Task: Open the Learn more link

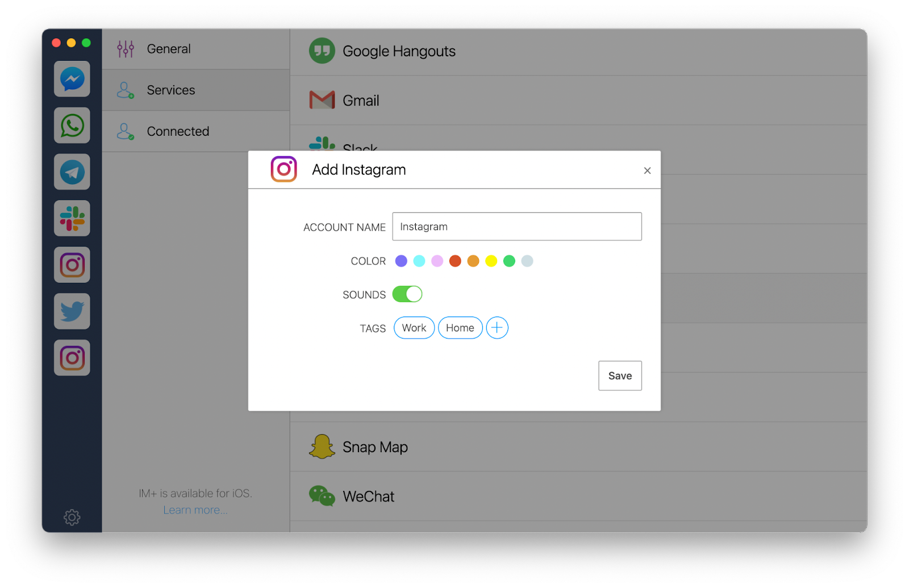Action: pyautogui.click(x=195, y=510)
